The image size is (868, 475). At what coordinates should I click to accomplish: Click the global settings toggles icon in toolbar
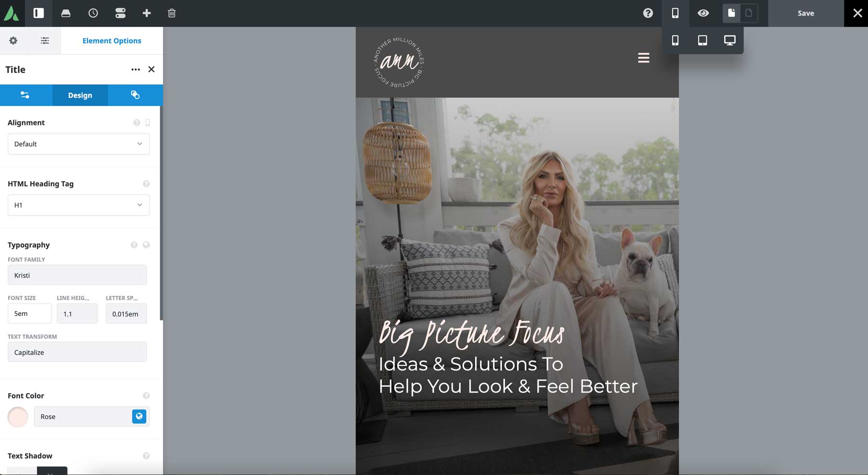[120, 13]
